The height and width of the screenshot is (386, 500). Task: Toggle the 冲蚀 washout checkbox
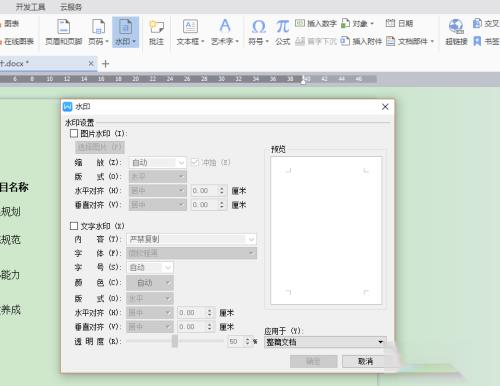tap(195, 162)
